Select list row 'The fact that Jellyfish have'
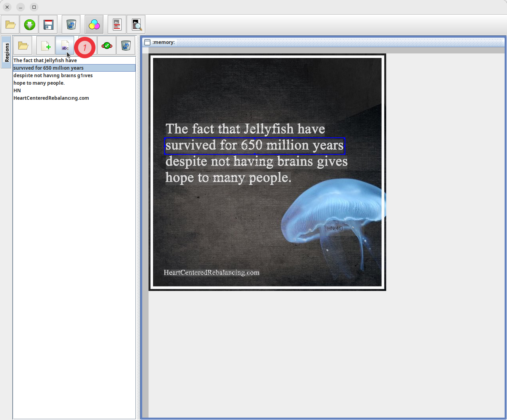This screenshot has width=507, height=420. click(74, 61)
